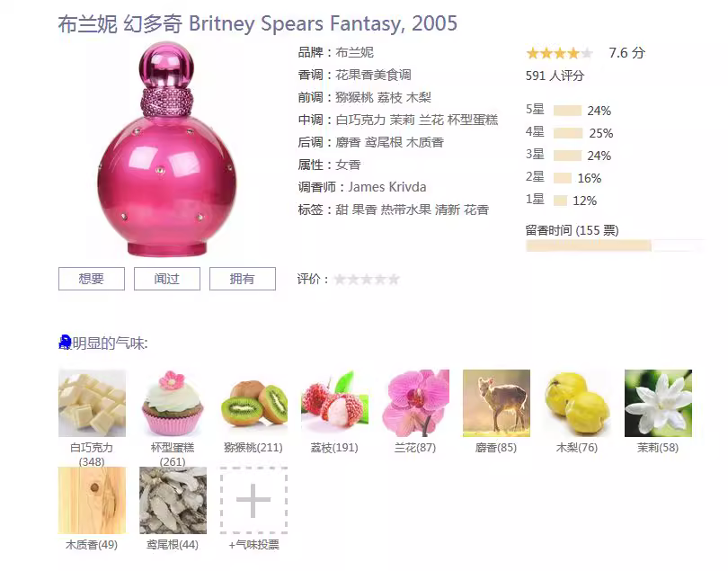Select the 杯型蛋糕 cupcake thumbnail
Image resolution: width=728 pixels, height=571 pixels.
(x=173, y=403)
